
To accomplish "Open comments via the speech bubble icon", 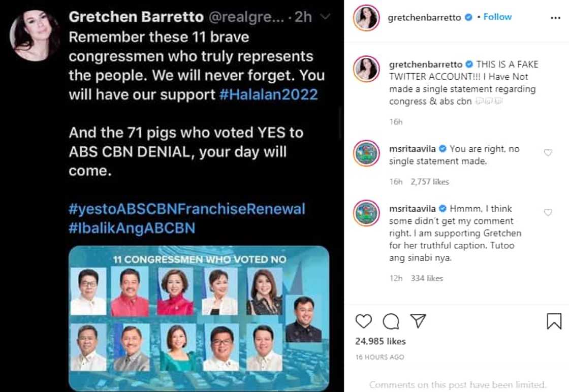I will pyautogui.click(x=390, y=321).
